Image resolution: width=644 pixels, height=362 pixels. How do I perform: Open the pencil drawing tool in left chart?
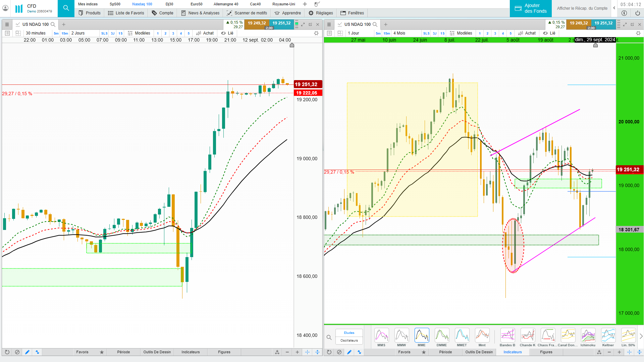pos(27,352)
